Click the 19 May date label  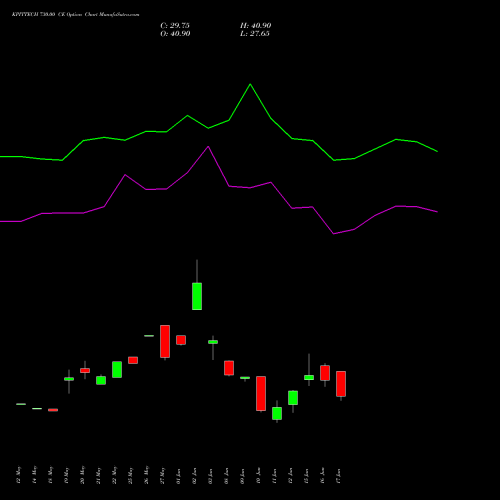tap(67, 476)
